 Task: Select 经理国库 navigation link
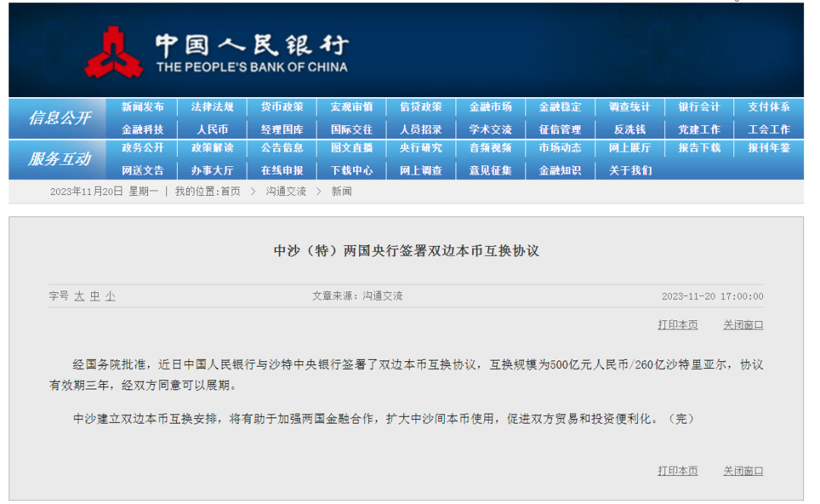click(282, 129)
